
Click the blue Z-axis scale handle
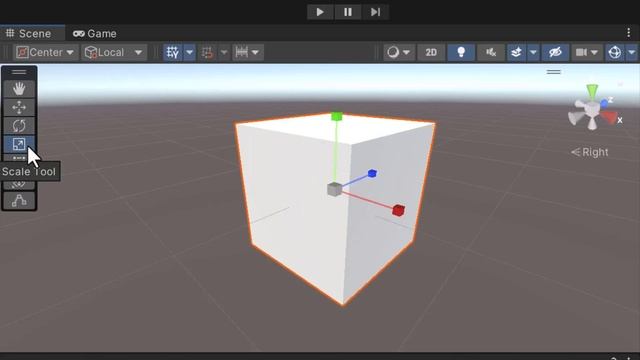pos(372,173)
